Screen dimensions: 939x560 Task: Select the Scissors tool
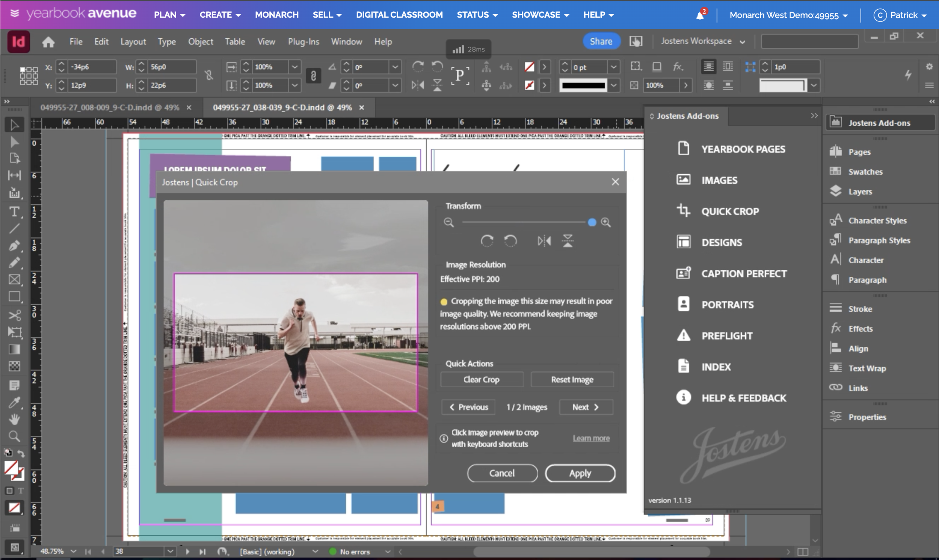pos(14,315)
